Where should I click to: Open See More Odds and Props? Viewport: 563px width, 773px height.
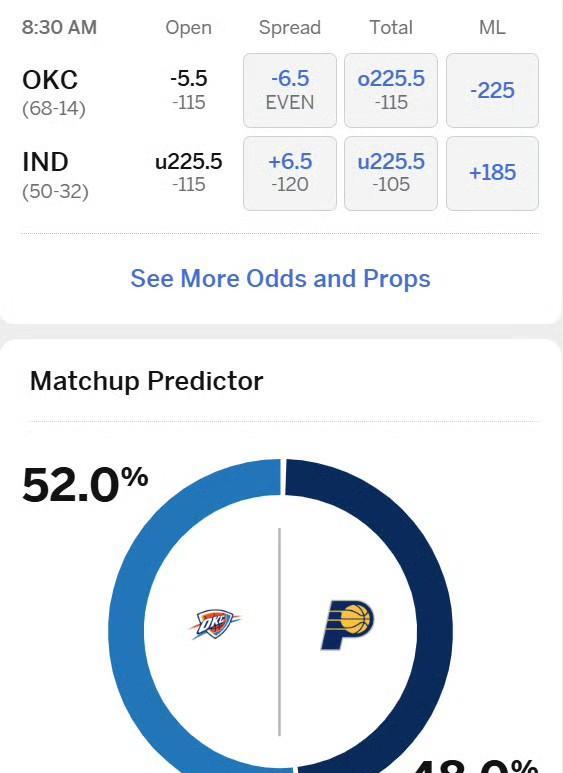coord(281,279)
